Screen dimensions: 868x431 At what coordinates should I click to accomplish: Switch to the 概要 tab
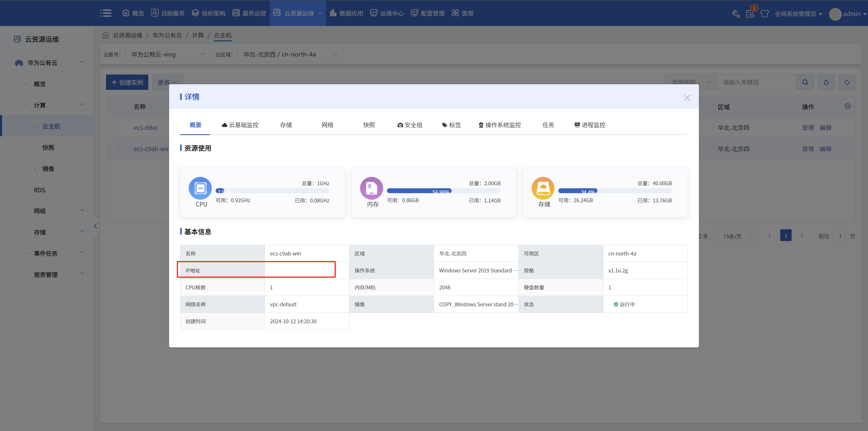tap(196, 125)
